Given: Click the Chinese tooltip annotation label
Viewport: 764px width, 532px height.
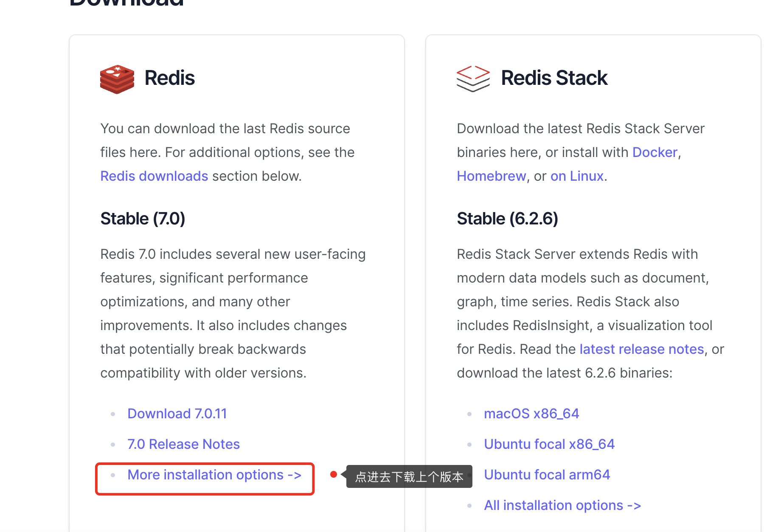Looking at the screenshot, I should pos(409,476).
